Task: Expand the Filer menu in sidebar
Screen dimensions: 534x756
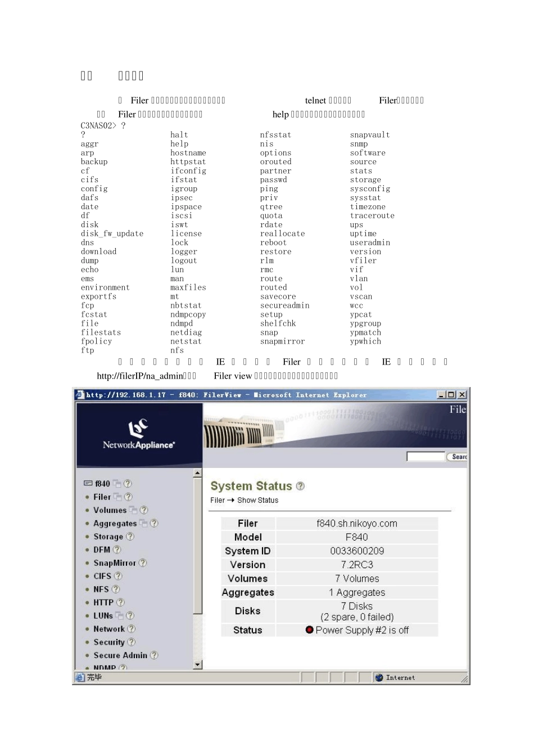Action: coord(102,497)
